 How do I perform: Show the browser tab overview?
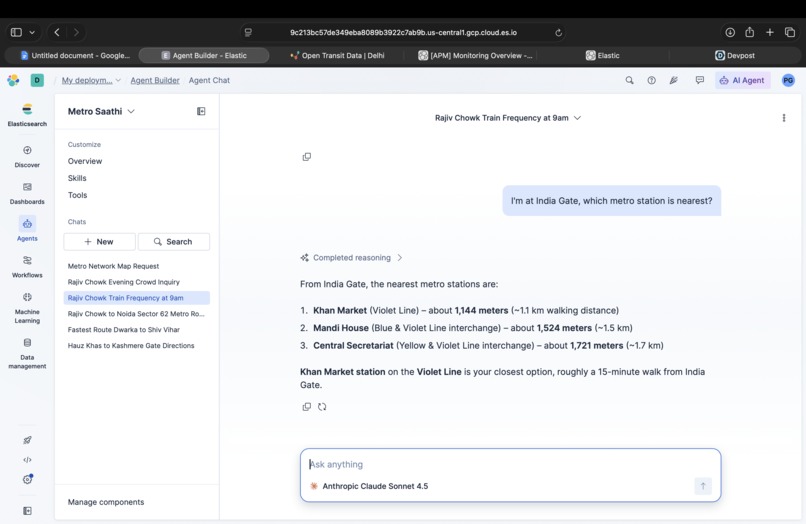(x=790, y=32)
